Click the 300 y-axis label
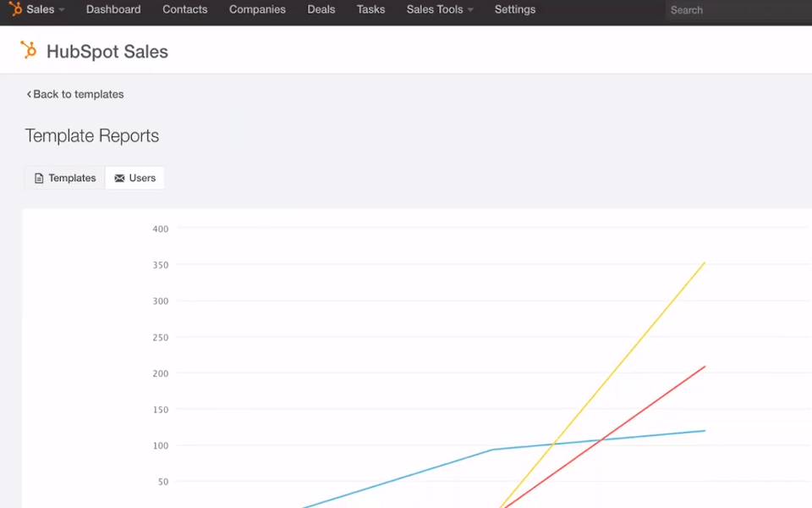Screen dimensions: 812x508 coord(161,301)
